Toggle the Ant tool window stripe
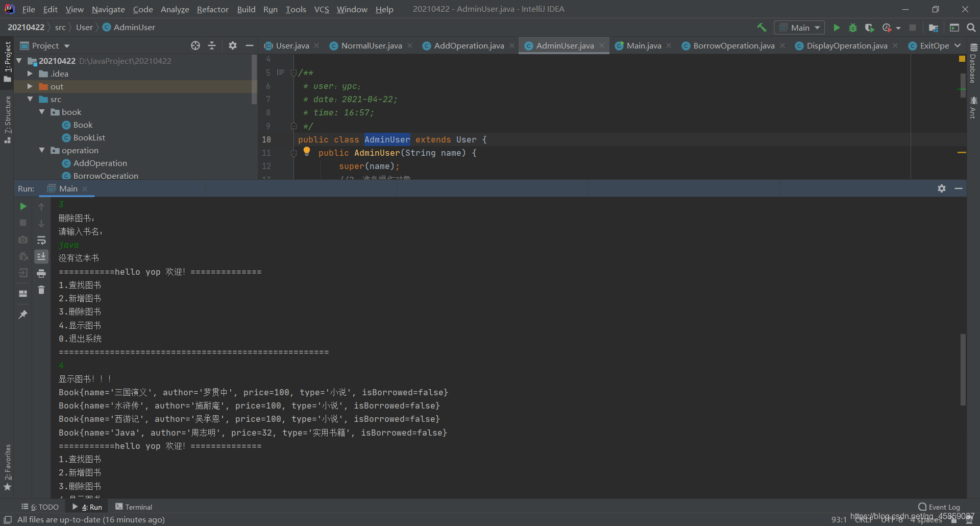This screenshot has height=526, width=980. click(973, 108)
